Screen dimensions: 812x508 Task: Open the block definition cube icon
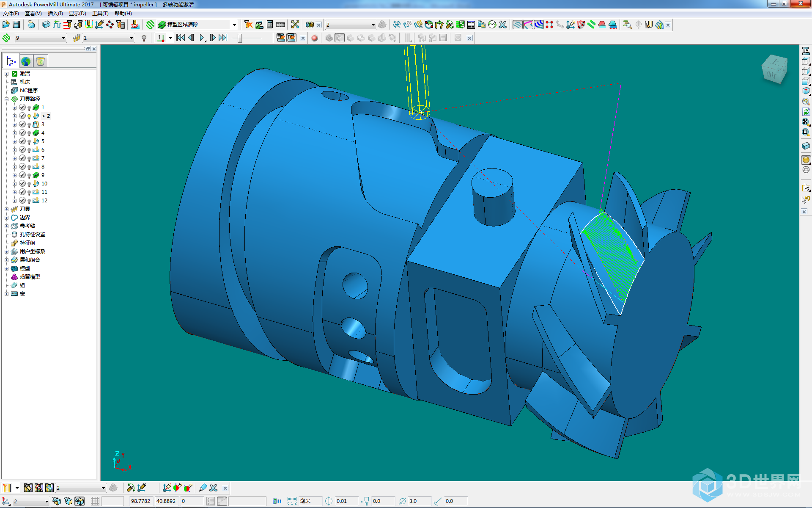tap(46, 25)
